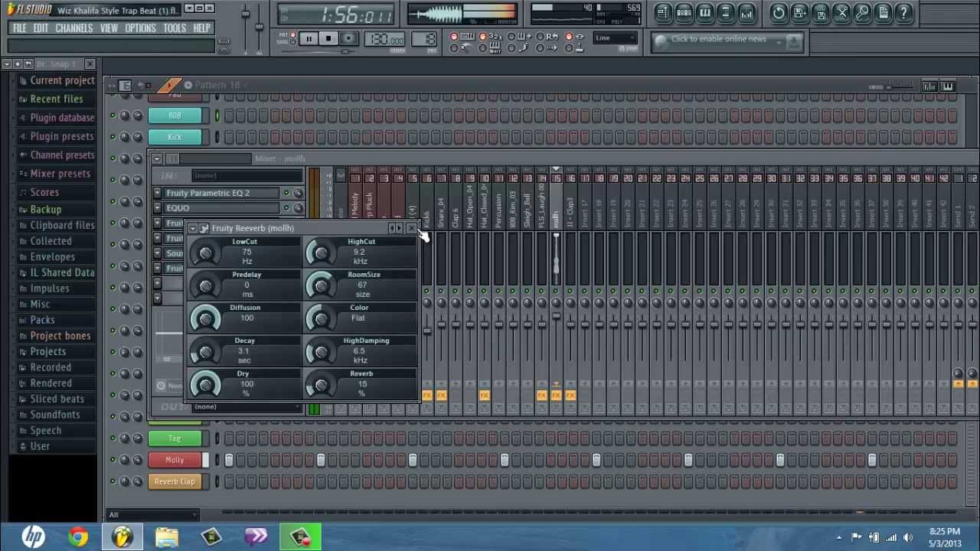This screenshot has width=980, height=551.
Task: Open the CHANNELS menu
Action: 74,28
